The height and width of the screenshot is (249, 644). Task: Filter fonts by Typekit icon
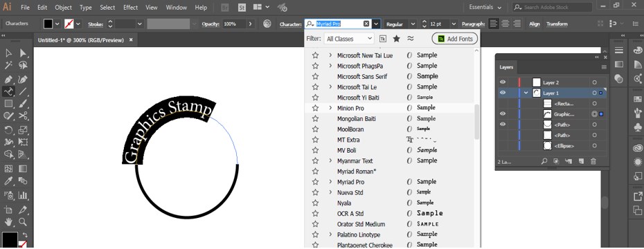point(383,39)
